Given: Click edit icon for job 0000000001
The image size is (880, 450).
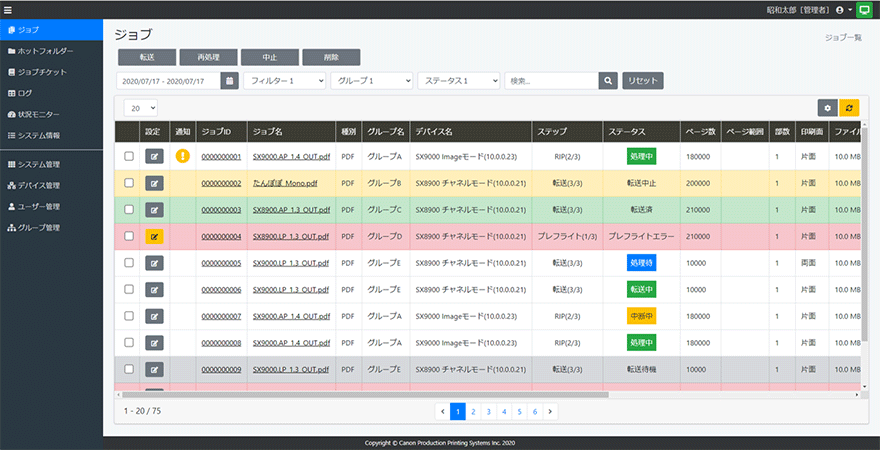Looking at the screenshot, I should 155,156.
